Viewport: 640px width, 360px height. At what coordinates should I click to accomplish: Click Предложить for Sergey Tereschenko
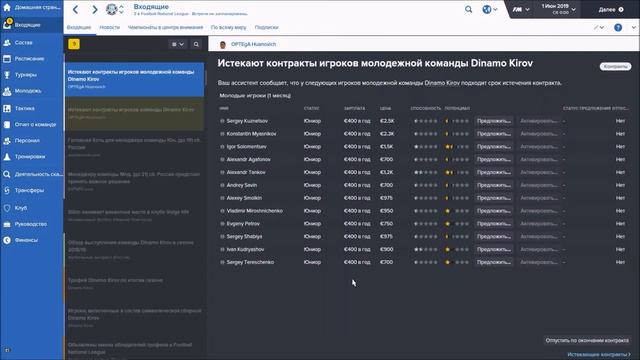click(494, 262)
